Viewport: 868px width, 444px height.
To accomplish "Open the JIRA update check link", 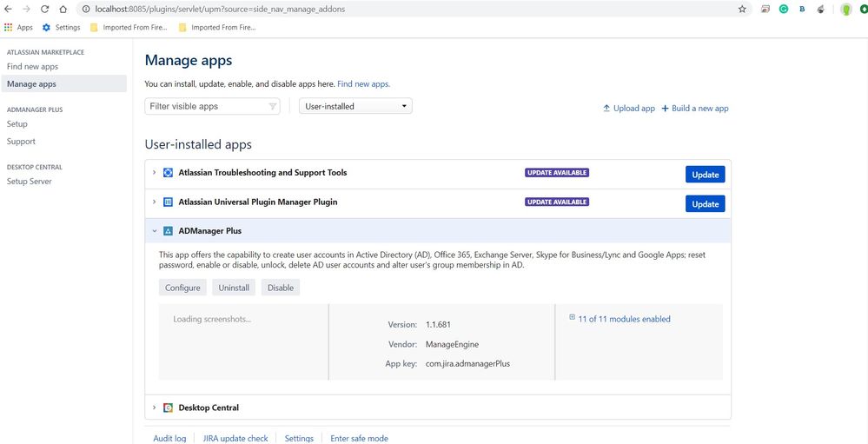I will (x=235, y=439).
